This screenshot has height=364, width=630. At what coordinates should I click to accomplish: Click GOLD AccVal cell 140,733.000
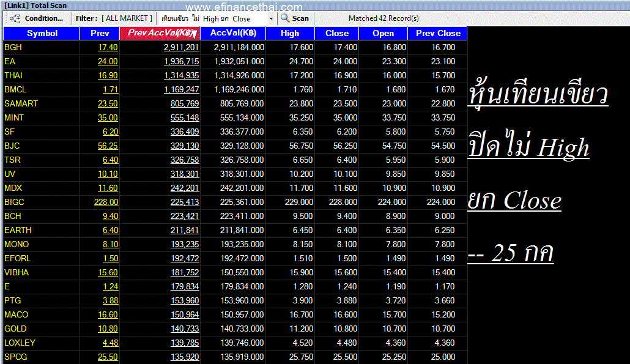point(242,329)
